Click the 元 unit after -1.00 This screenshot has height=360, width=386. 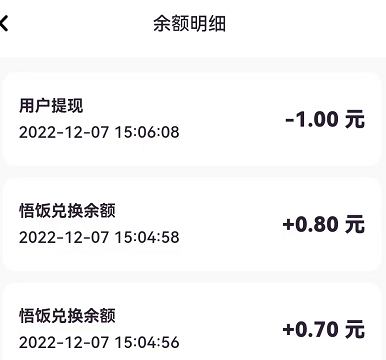pyautogui.click(x=355, y=119)
